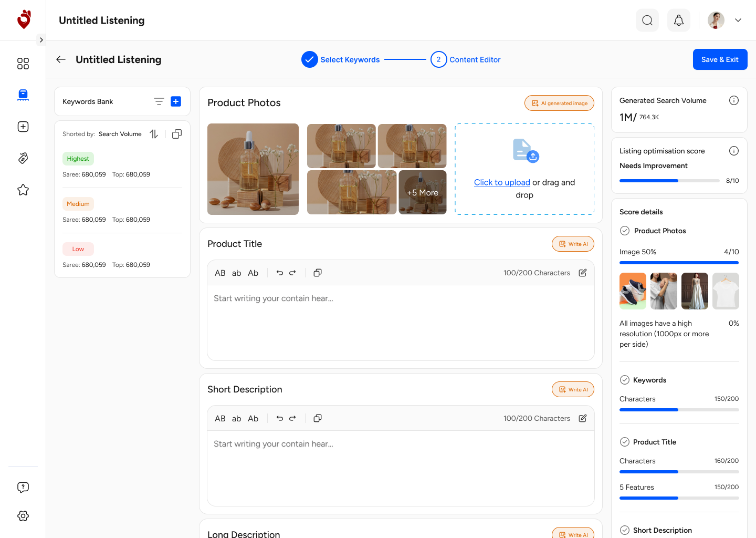Click the Image 50% progress bar
The height and width of the screenshot is (538, 756).
coord(679,263)
